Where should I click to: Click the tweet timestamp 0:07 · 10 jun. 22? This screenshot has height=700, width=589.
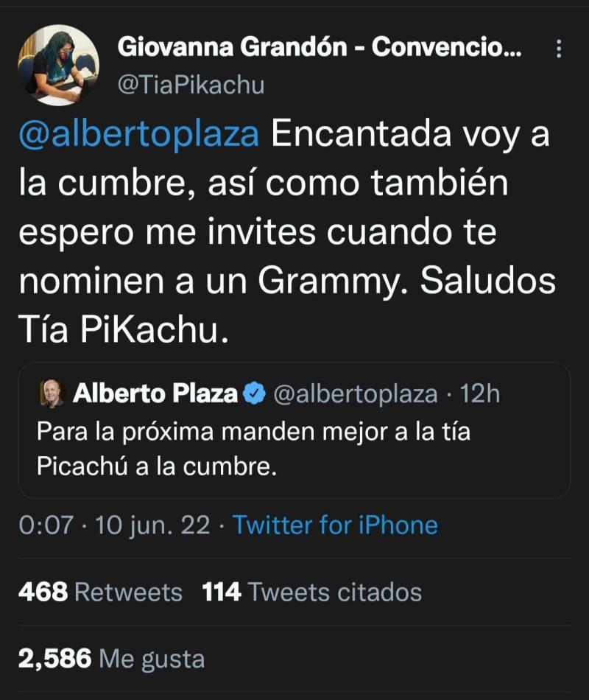point(118,525)
